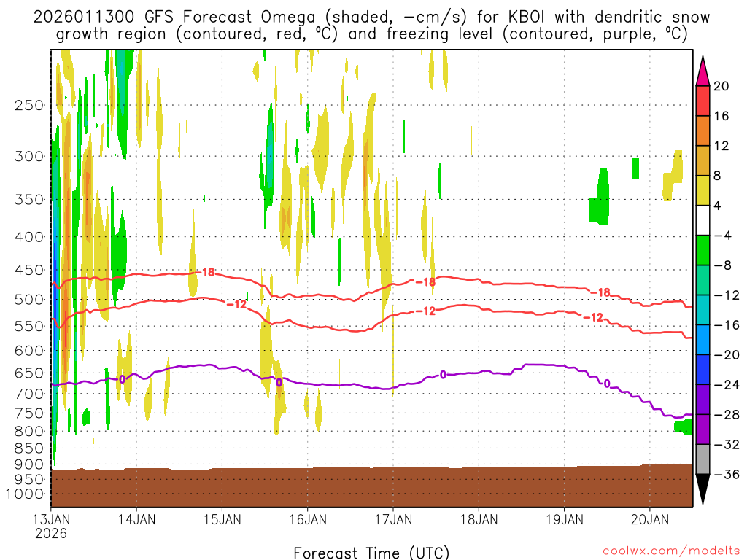This screenshot has height=560, width=747.
Task: Click the 900 pressure level label
Action: 29,464
